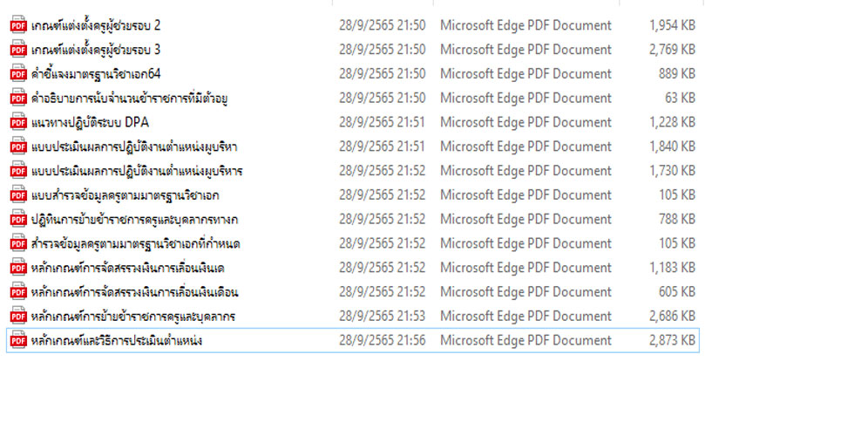The image size is (868, 436).
Task: Select file name คำอธิบายการนับจำนวนข้าราชการที่มีตัวอยู
Action: click(129, 99)
